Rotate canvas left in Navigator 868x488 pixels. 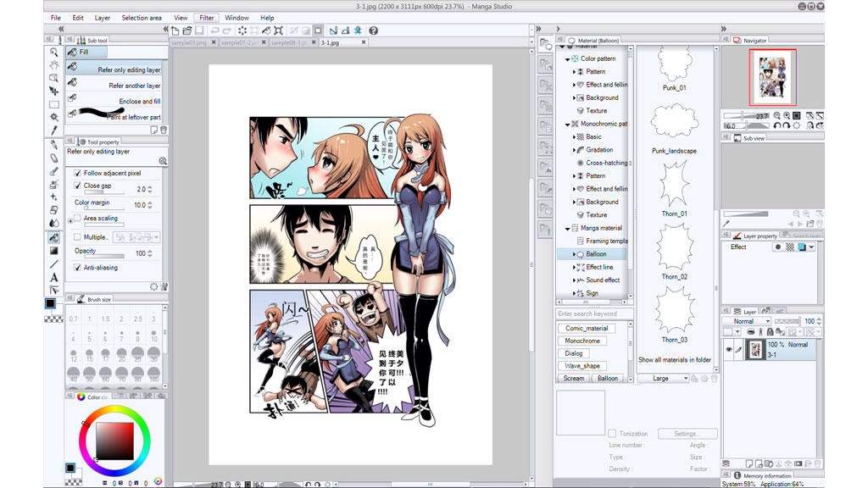[777, 125]
